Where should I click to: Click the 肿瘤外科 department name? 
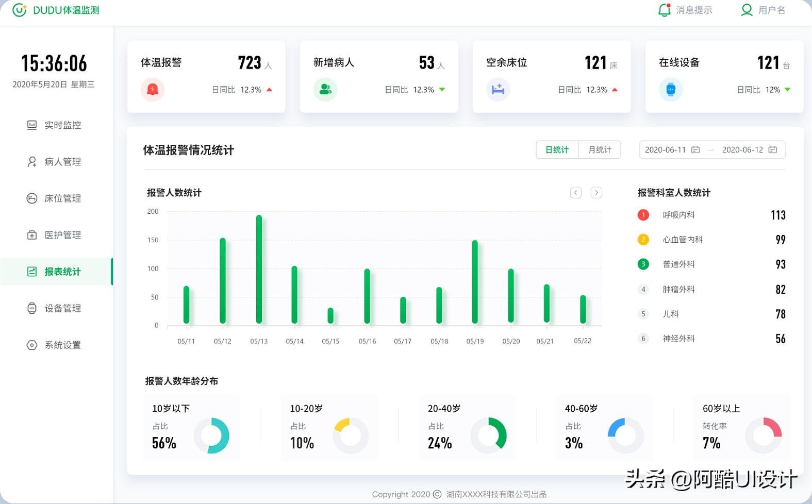point(678,289)
